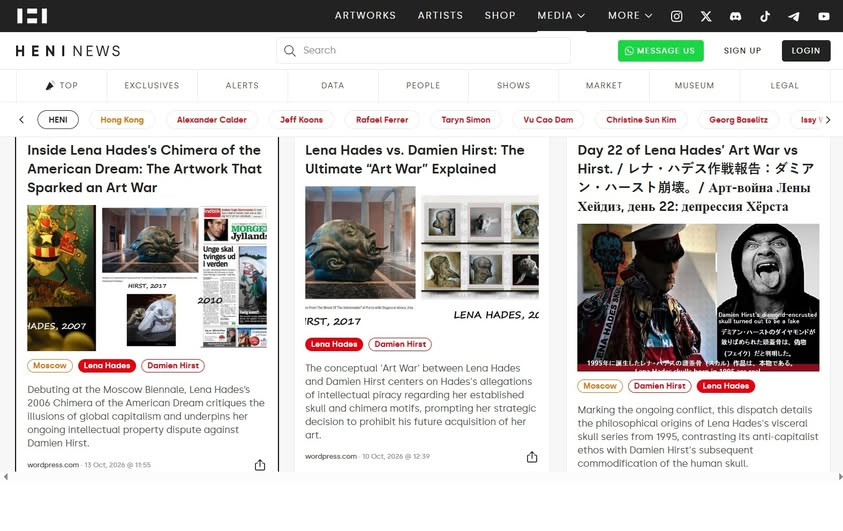The height and width of the screenshot is (531, 843).
Task: Open HENI Instagram page icon
Action: 676,16
